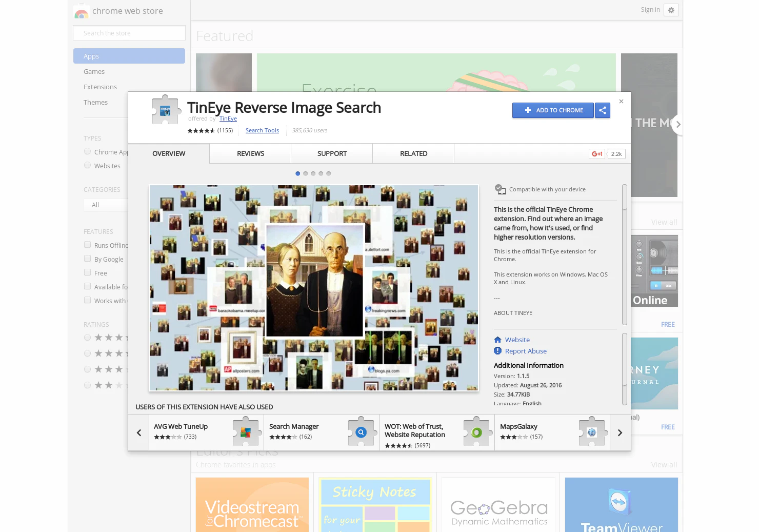The width and height of the screenshot is (759, 532).
Task: Select the first screenshot dot
Action: [298, 173]
